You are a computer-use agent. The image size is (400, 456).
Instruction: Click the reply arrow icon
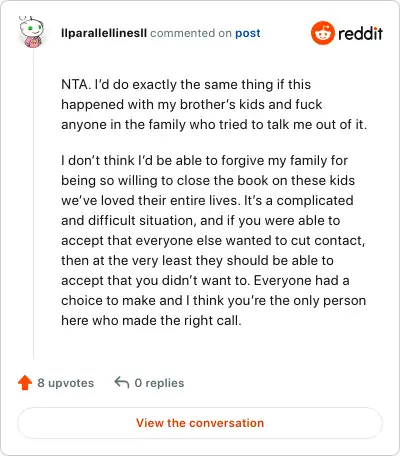(122, 383)
